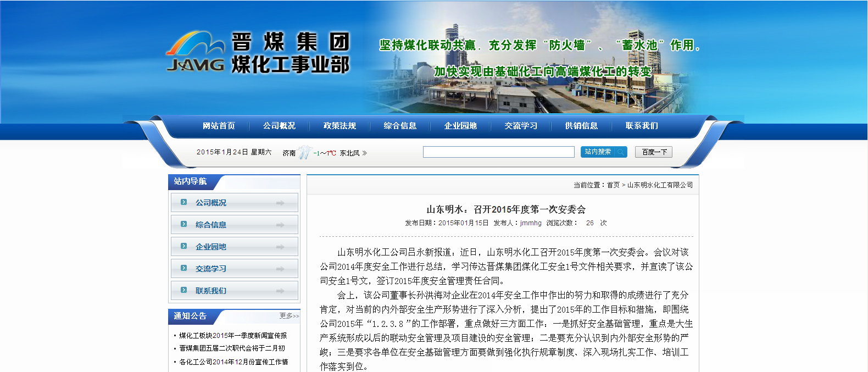Click the JAMG 晋煤集团 logo

[x=258, y=53]
